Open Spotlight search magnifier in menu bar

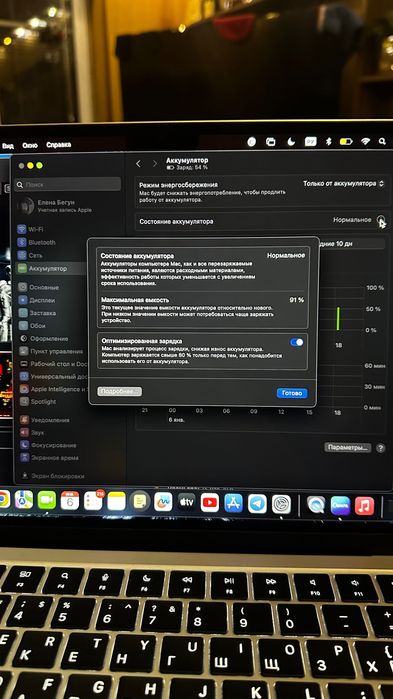point(382,141)
